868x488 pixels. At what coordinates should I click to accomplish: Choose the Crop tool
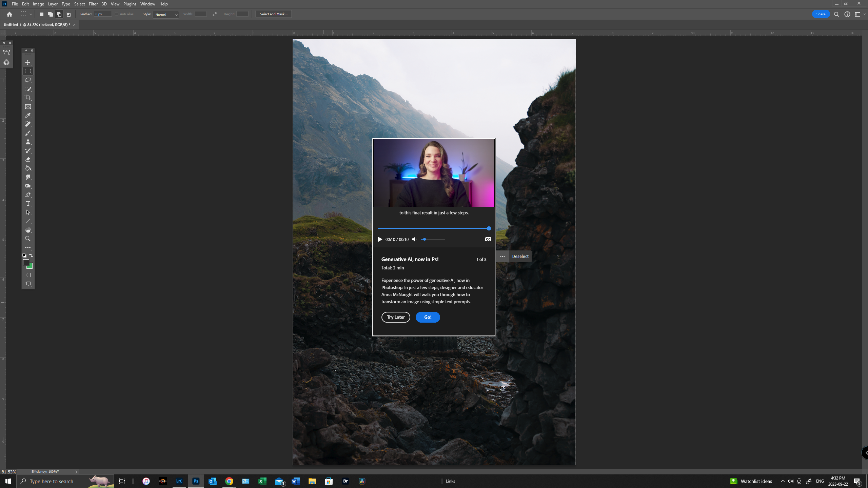[28, 98]
